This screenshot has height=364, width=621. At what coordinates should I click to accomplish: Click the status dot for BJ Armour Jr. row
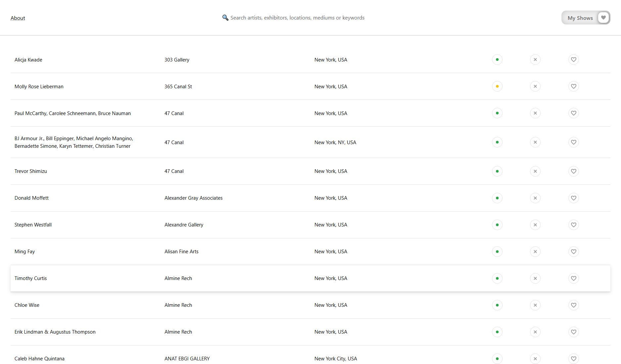[497, 142]
